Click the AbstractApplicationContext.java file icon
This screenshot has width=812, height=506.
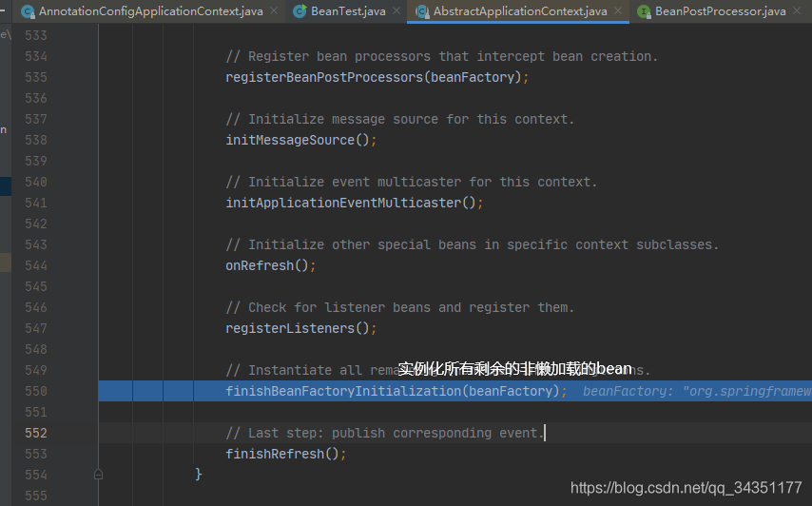(x=421, y=11)
